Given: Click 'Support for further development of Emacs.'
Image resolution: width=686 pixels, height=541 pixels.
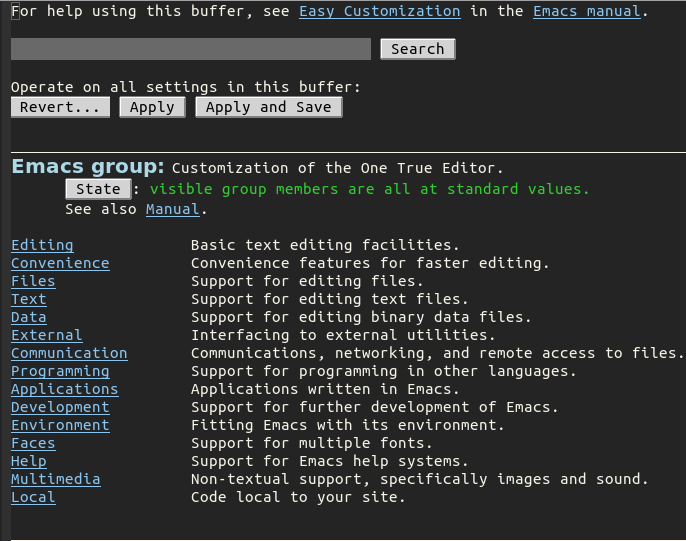Looking at the screenshot, I should click(x=374, y=407).
